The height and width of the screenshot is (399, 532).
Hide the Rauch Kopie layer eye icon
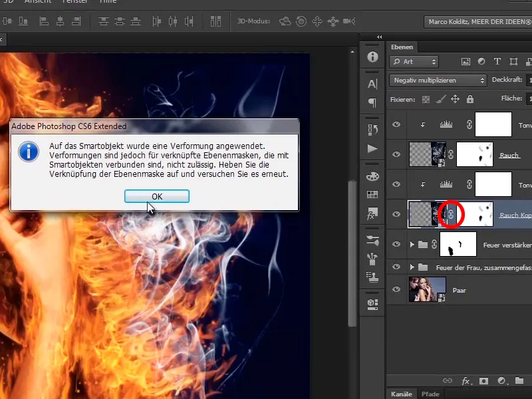396,214
